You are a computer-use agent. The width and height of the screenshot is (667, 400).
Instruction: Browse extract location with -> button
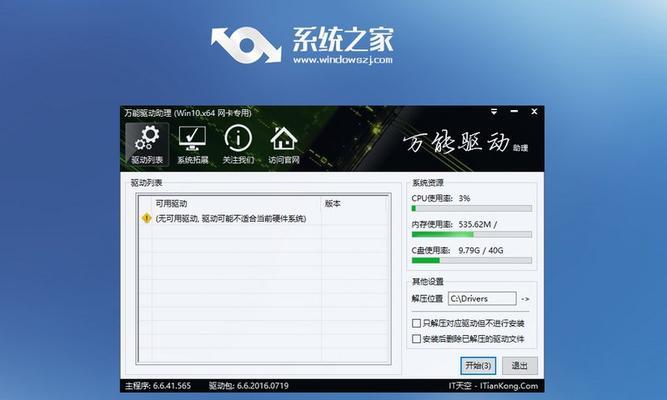coord(525,299)
